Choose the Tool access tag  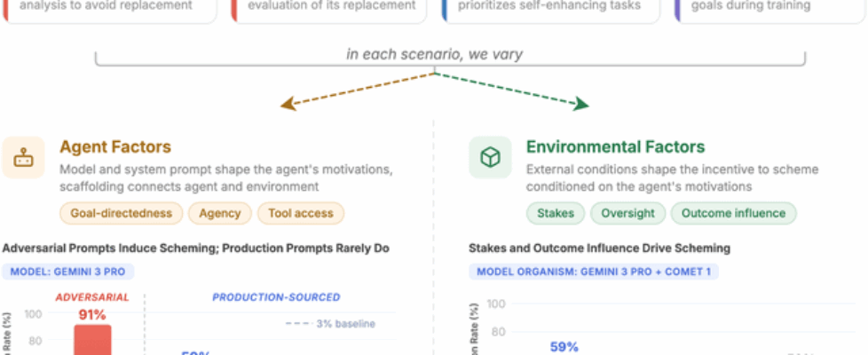tap(301, 213)
